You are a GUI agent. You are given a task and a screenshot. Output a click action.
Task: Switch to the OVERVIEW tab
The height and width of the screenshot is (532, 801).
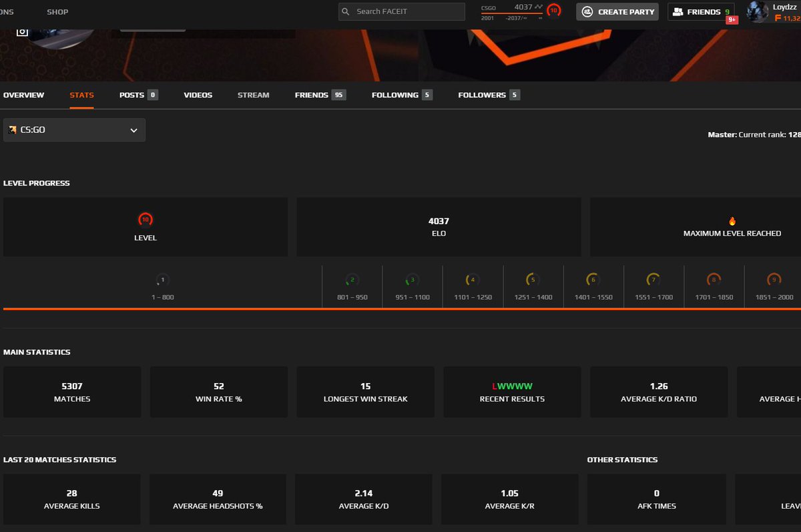tap(23, 95)
